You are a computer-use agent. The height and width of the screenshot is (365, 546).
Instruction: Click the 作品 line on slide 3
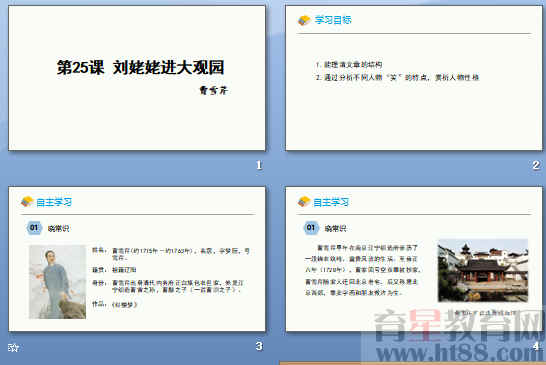[x=115, y=304]
